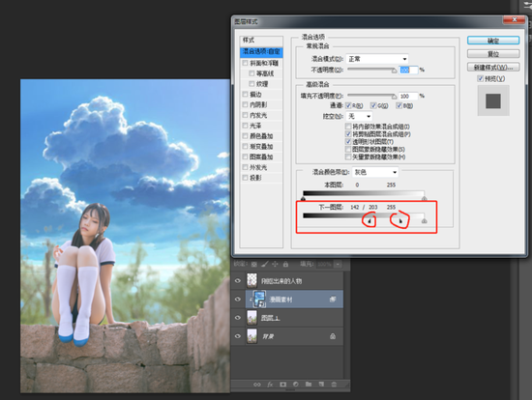Click the 确定 OK button

click(493, 41)
